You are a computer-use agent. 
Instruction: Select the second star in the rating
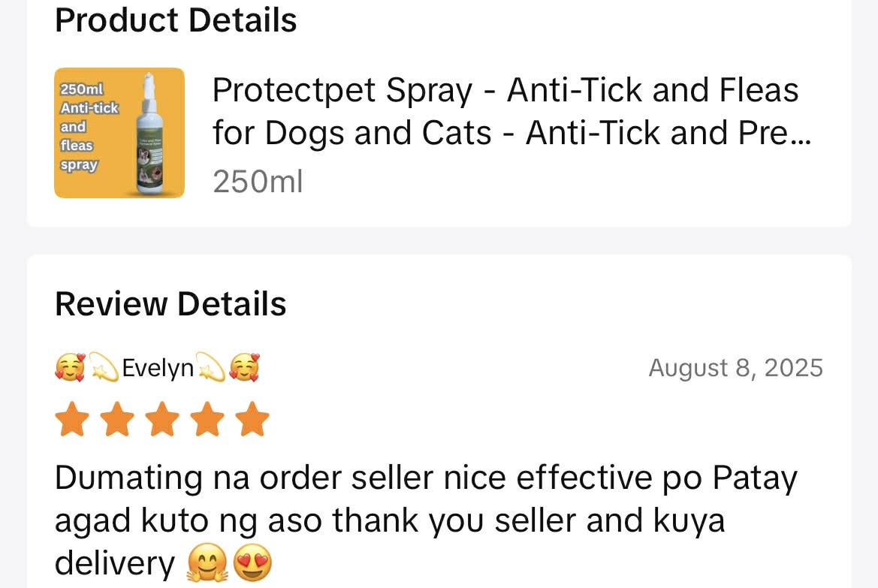pyautogui.click(x=117, y=419)
